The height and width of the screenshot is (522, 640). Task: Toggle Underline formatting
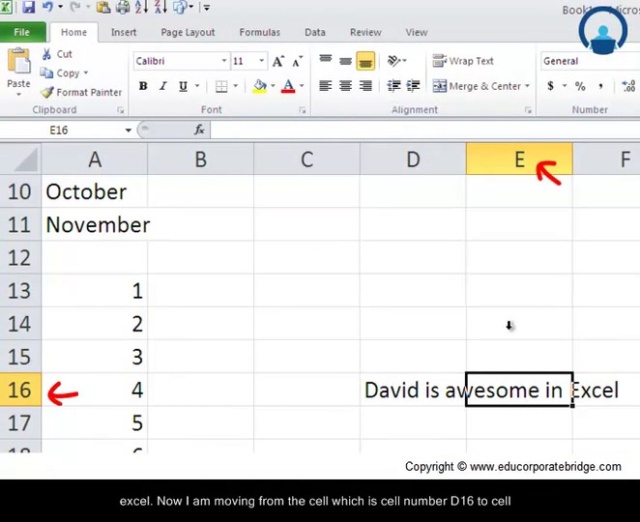(183, 86)
